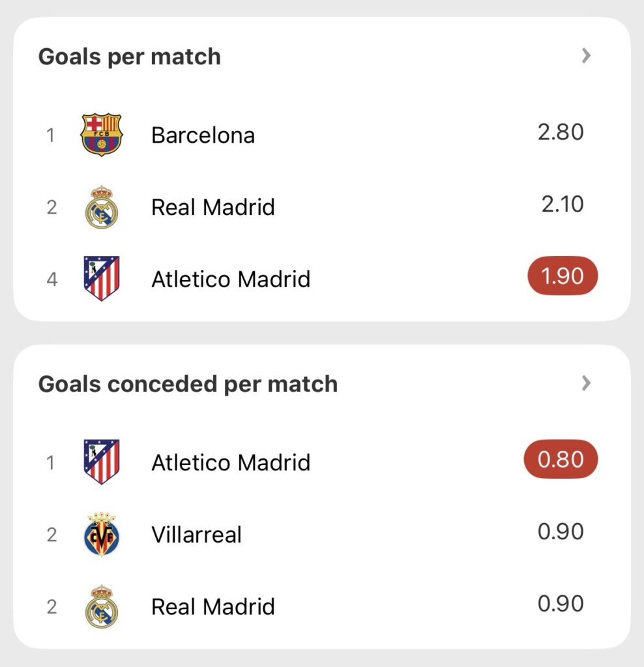This screenshot has width=644, height=667.
Task: Click Real Madrid's 2.10 goals value
Action: tap(563, 205)
